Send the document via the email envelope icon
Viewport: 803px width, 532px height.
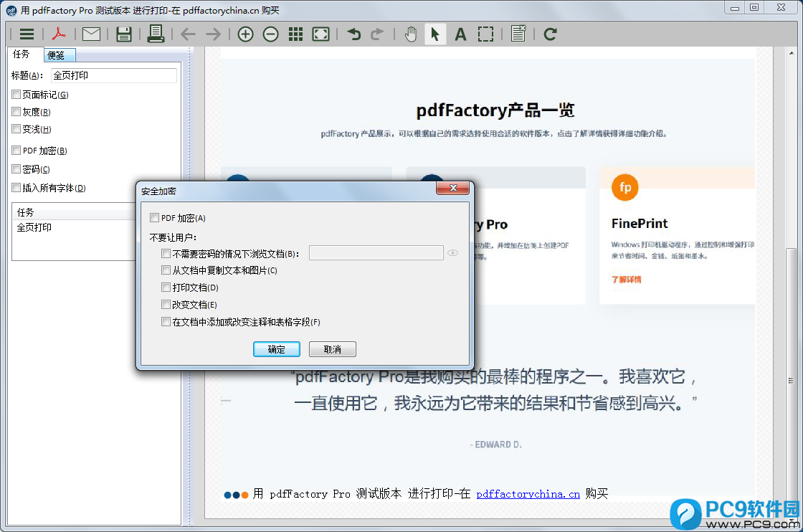pyautogui.click(x=91, y=34)
